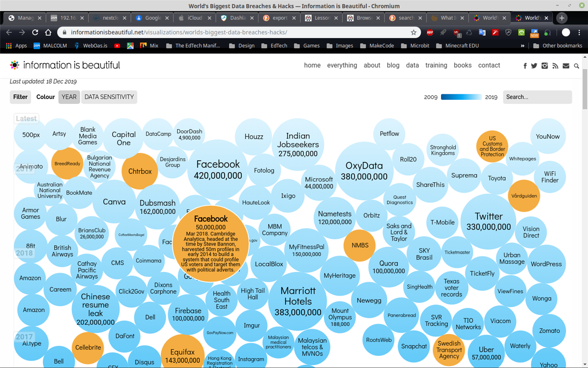This screenshot has width=588, height=368.
Task: Click the 2009–2019 colour gradient bar
Action: tap(461, 97)
